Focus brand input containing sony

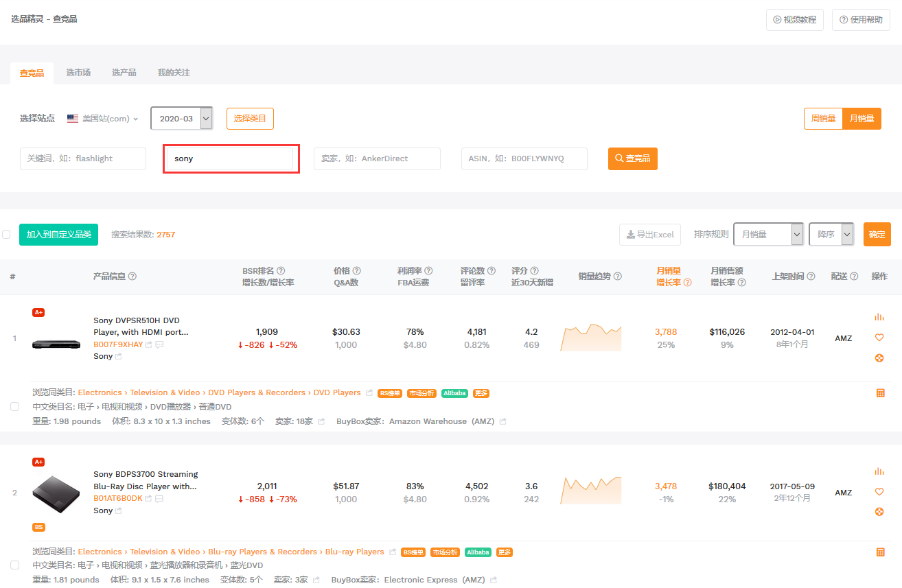[x=230, y=158]
